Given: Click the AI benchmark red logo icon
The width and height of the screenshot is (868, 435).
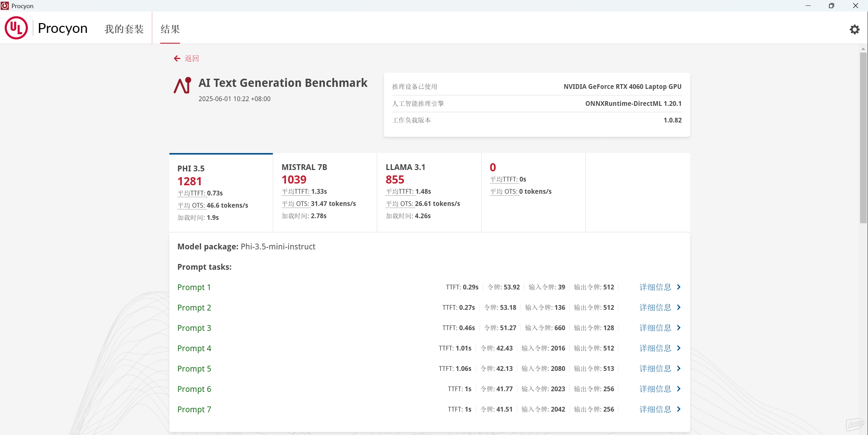Looking at the screenshot, I should 183,85.
